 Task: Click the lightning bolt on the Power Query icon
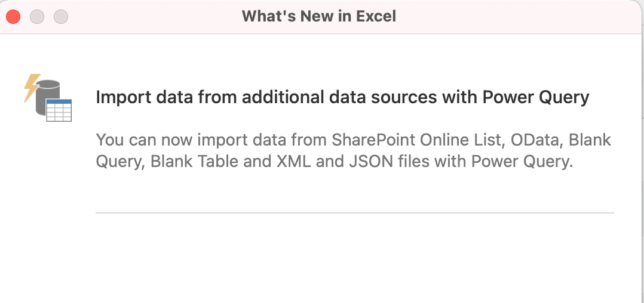(32, 87)
